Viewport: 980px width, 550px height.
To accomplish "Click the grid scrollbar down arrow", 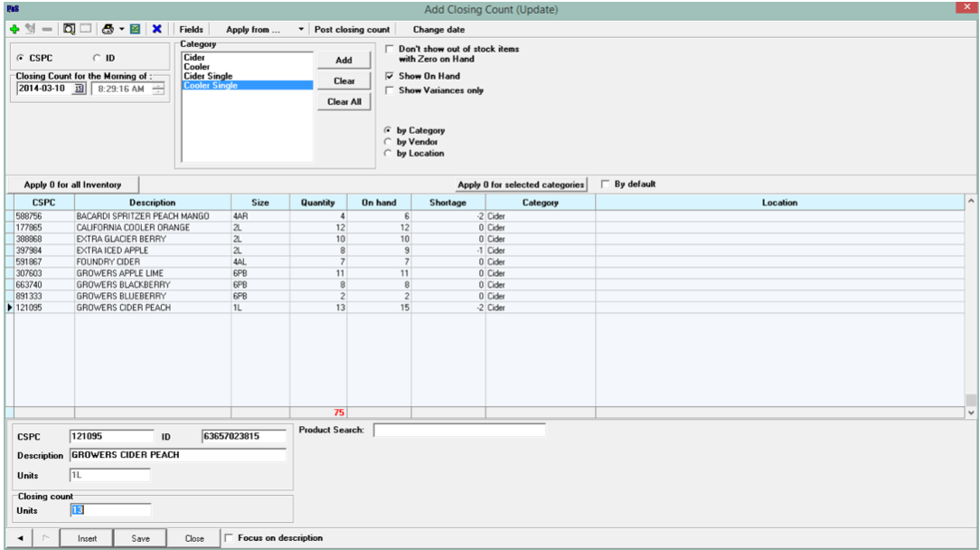I will point(971,412).
